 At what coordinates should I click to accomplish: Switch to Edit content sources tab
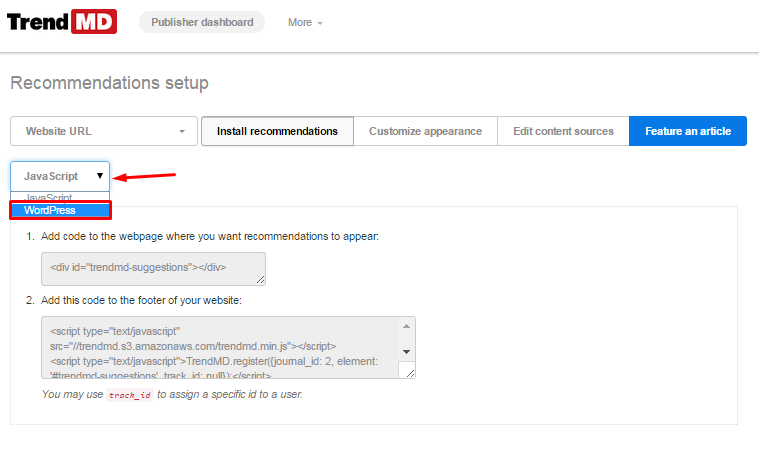pos(563,131)
